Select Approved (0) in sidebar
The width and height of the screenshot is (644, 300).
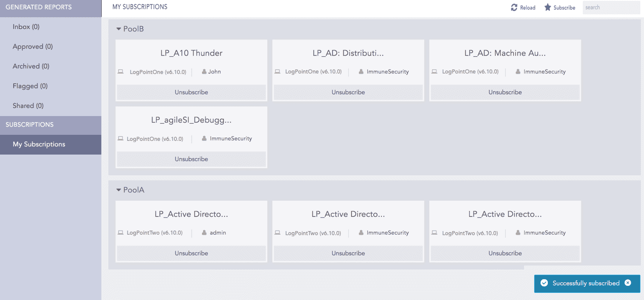coord(32,47)
